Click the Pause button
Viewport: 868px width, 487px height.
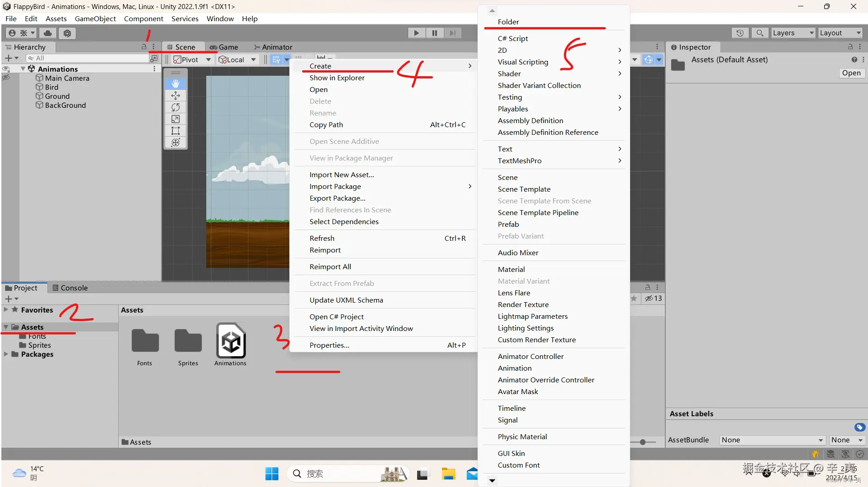click(x=434, y=33)
